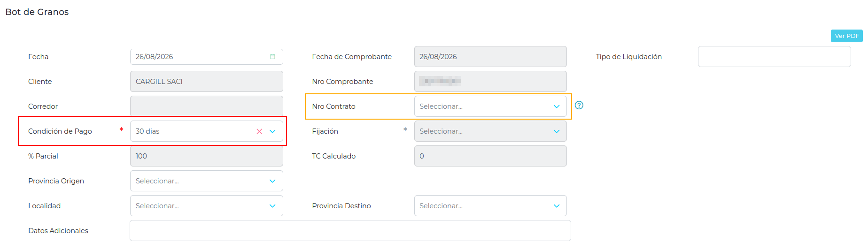Click the Nro Comprobante field
The height and width of the screenshot is (250, 868).
[490, 82]
